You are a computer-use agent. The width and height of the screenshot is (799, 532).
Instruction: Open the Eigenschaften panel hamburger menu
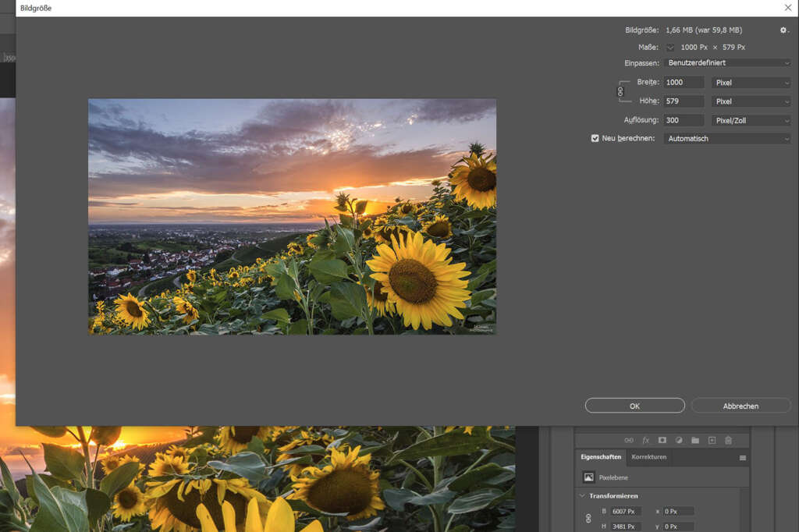742,457
